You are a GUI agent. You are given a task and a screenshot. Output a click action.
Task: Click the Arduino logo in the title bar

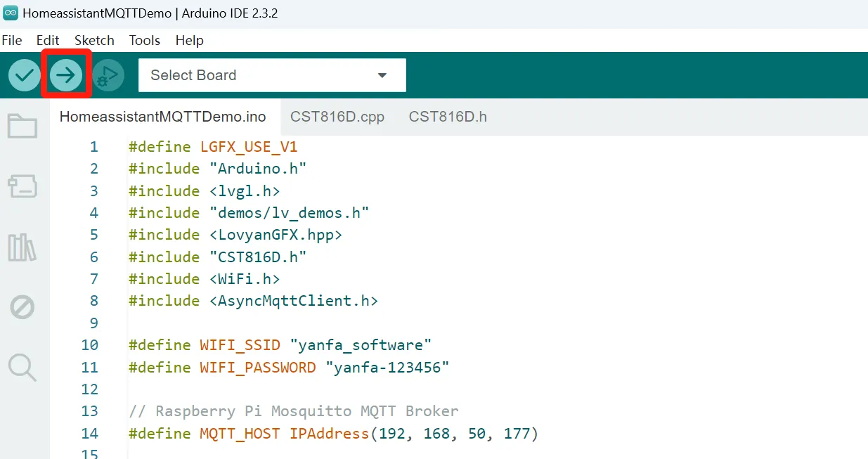tap(11, 13)
